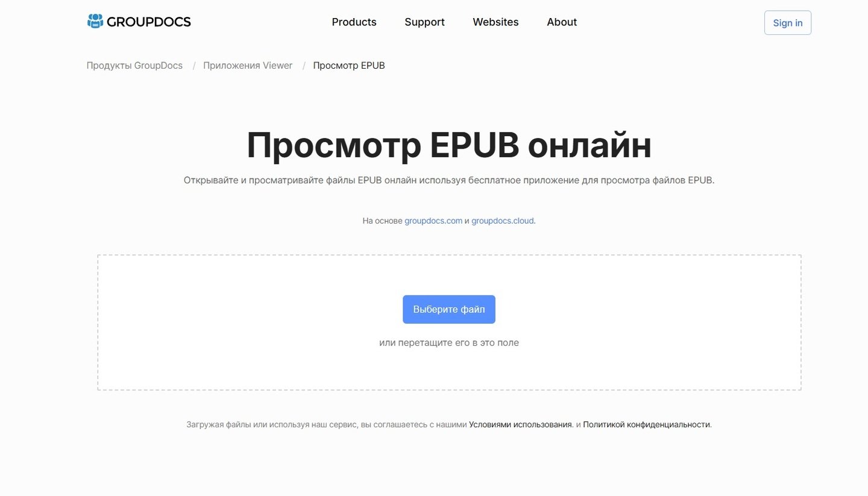Go to Продукты GroupDocs breadcrumb

[134, 66]
